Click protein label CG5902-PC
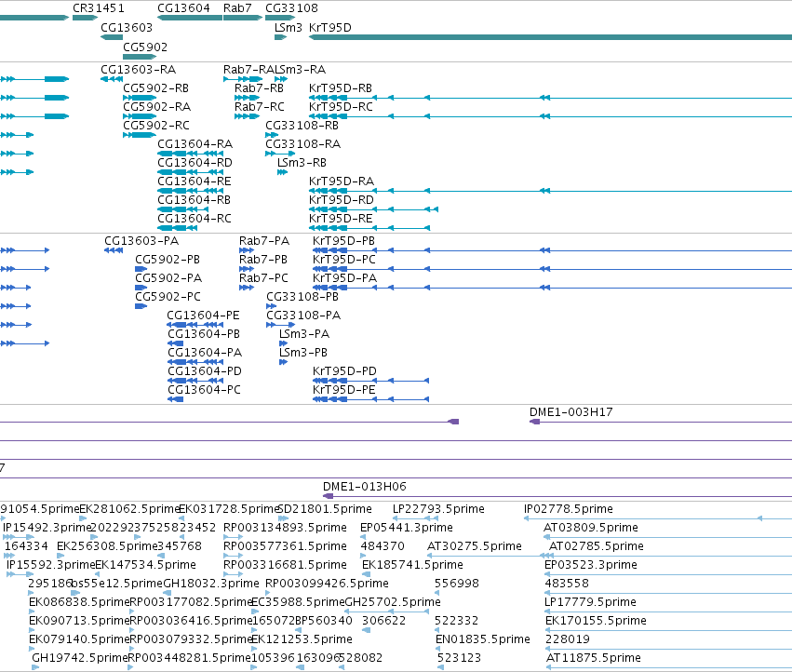 pyautogui.click(x=168, y=297)
